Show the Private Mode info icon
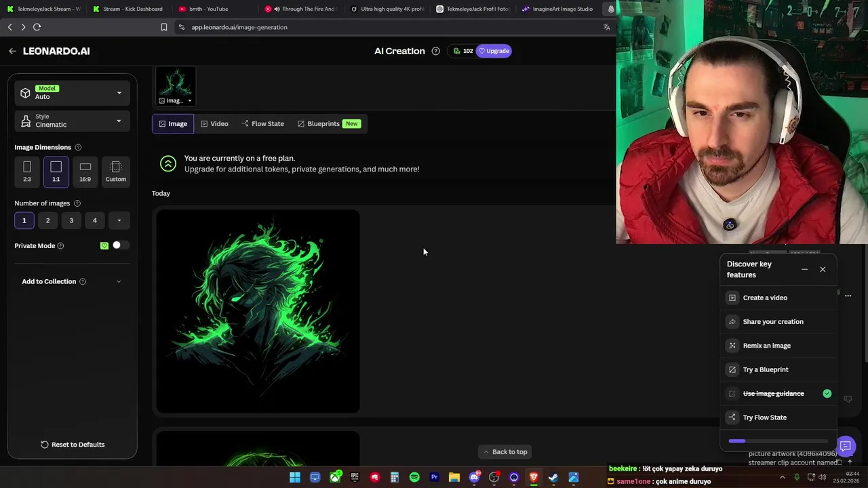This screenshot has width=868, height=488. click(60, 246)
